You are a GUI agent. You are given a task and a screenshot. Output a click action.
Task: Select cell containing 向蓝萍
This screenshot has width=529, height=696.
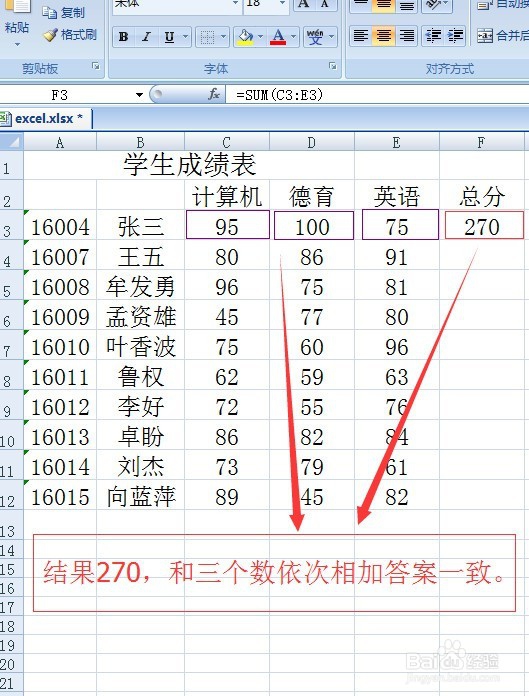click(x=140, y=496)
